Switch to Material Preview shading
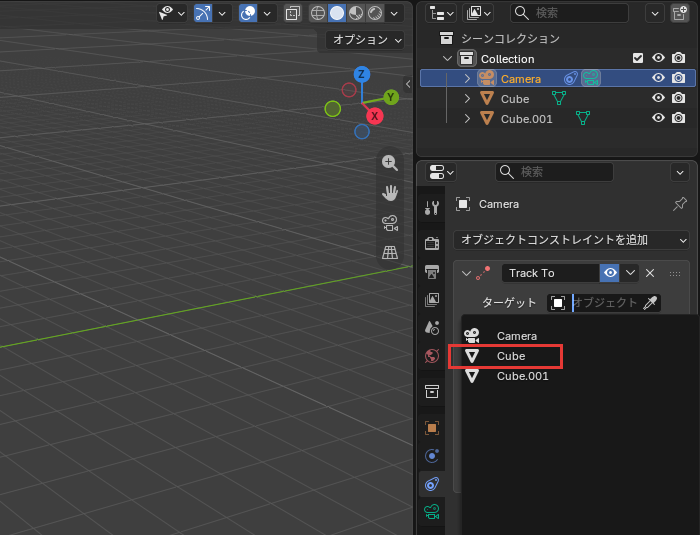700x535 pixels. click(356, 13)
